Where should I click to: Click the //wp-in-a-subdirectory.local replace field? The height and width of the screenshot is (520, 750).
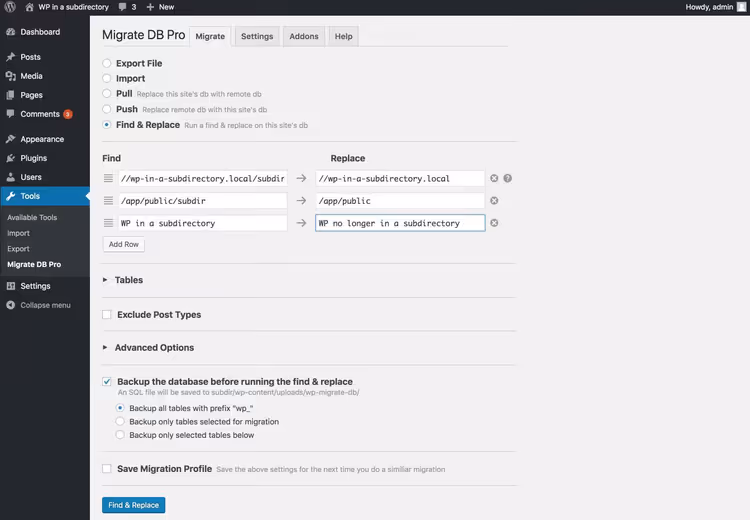400,178
